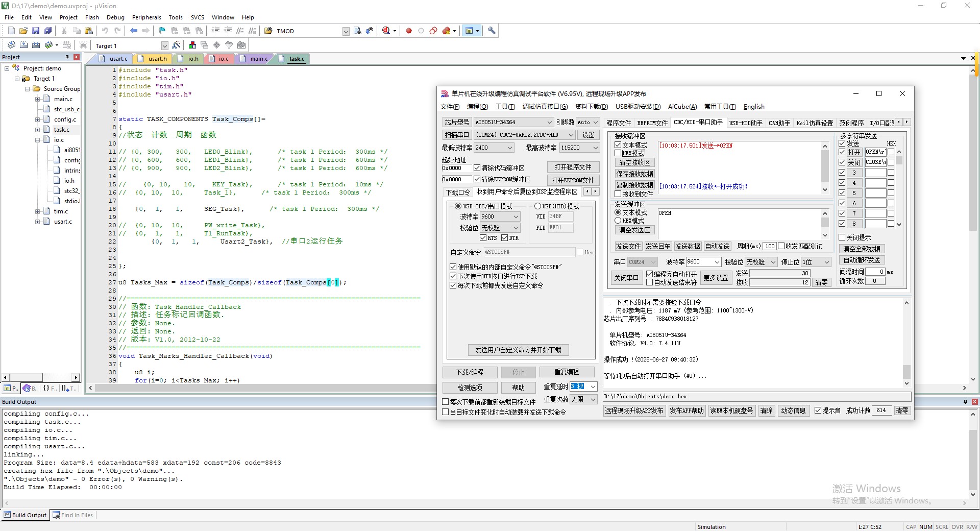This screenshot has height=531, width=980.
Task: Save the current file via floppy icon
Action: pos(36,31)
